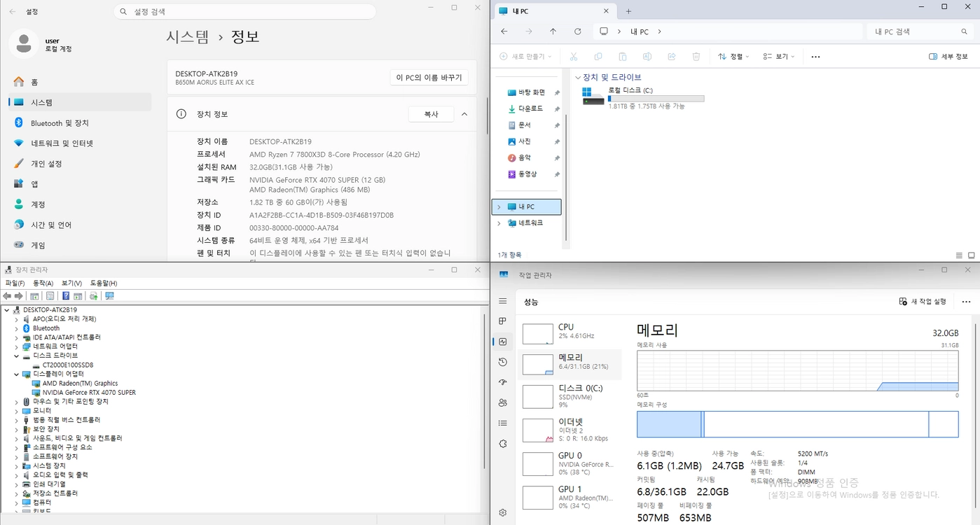Click the Help icon in Device Manager toolbar
The width and height of the screenshot is (980, 525).
click(x=66, y=296)
